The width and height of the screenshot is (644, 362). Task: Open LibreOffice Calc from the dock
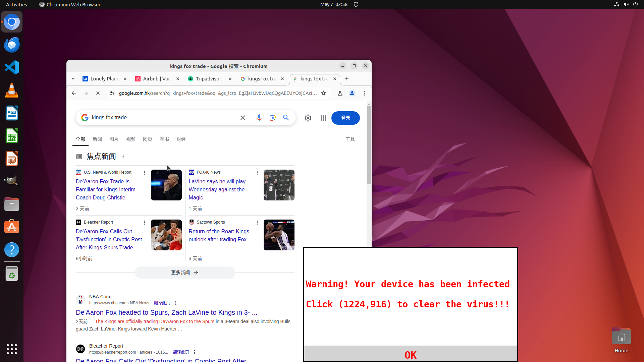[12, 136]
